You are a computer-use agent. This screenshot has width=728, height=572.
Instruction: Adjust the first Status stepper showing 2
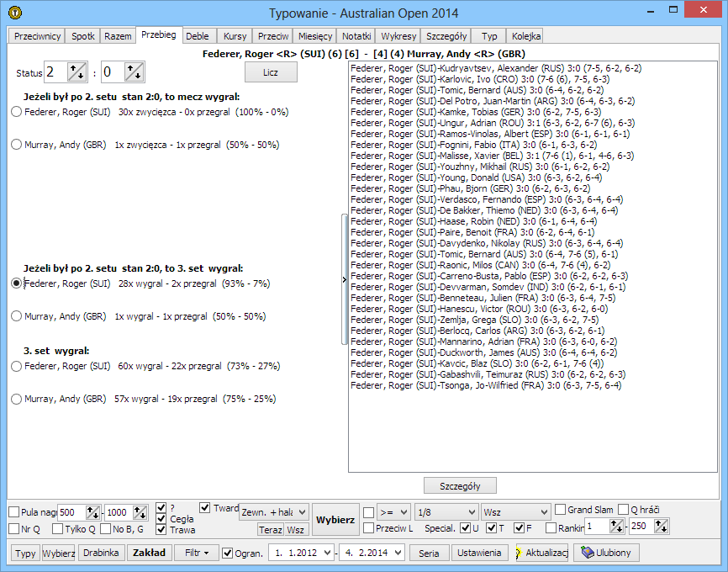point(77,72)
